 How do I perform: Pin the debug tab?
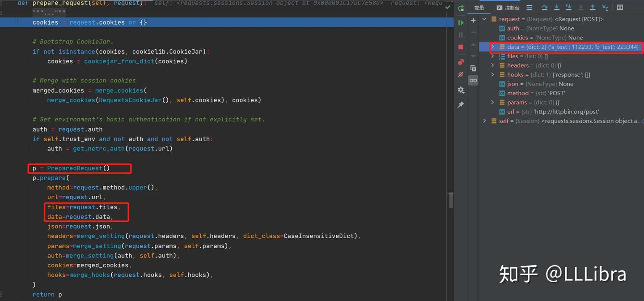pyautogui.click(x=461, y=104)
